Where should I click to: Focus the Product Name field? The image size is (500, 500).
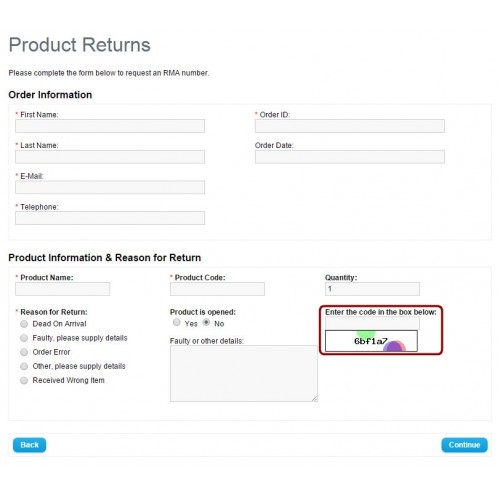coord(63,289)
